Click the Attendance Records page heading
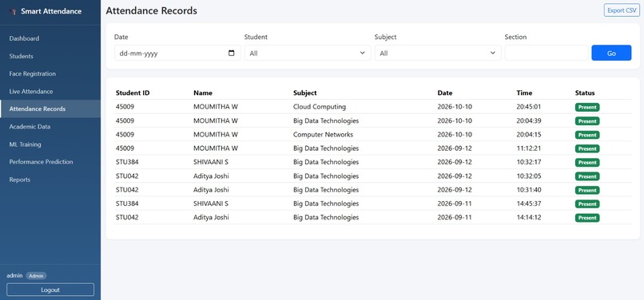This screenshot has width=644, height=300. (152, 10)
